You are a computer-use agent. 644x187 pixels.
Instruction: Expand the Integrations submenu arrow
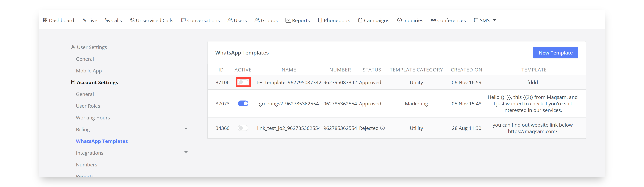[186, 152]
